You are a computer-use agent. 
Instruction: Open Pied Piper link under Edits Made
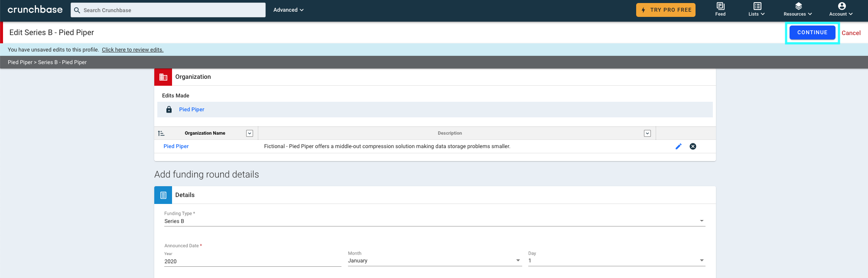click(192, 110)
